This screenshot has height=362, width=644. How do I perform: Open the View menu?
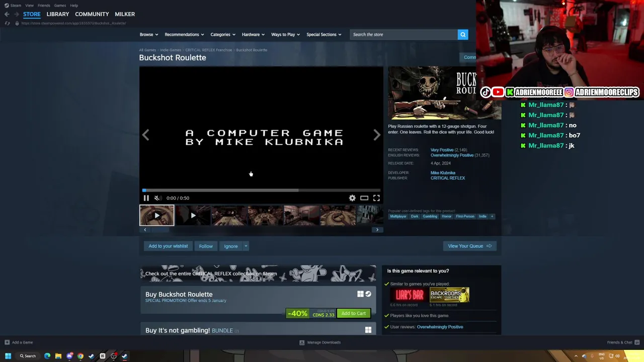(x=30, y=6)
